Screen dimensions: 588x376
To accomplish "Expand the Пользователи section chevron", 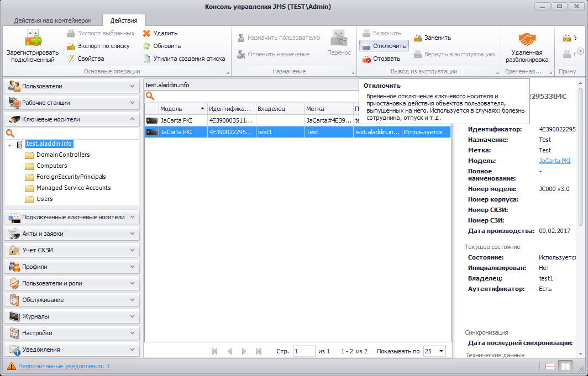I will [x=132, y=86].
